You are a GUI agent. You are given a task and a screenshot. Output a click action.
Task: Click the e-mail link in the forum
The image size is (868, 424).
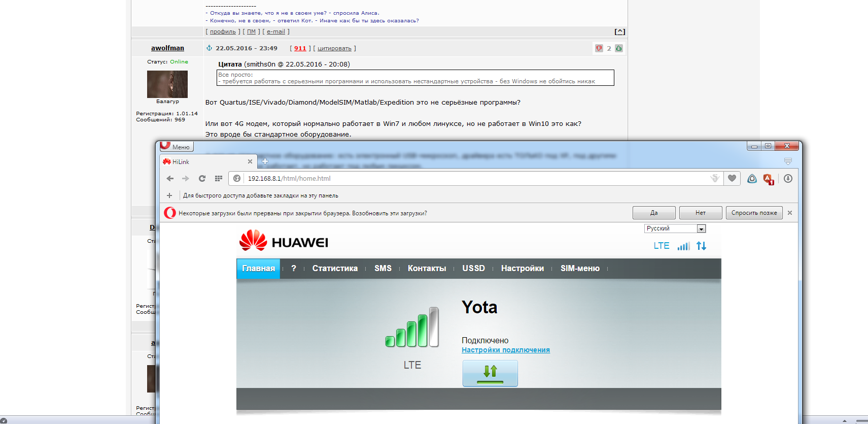click(276, 31)
